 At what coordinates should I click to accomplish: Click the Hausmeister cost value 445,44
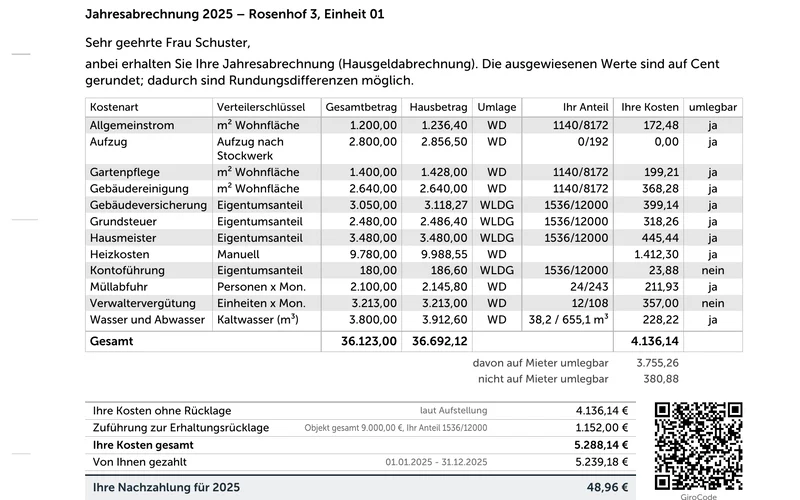660,238
